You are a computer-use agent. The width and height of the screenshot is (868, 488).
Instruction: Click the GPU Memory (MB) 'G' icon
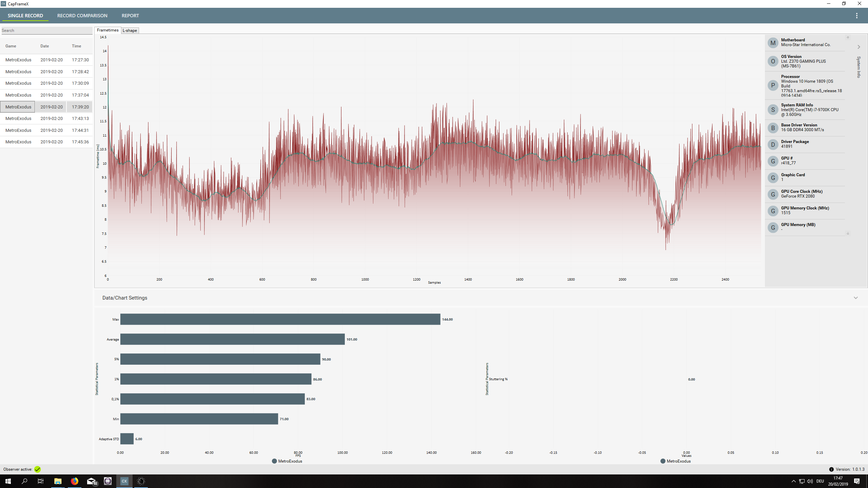point(773,227)
